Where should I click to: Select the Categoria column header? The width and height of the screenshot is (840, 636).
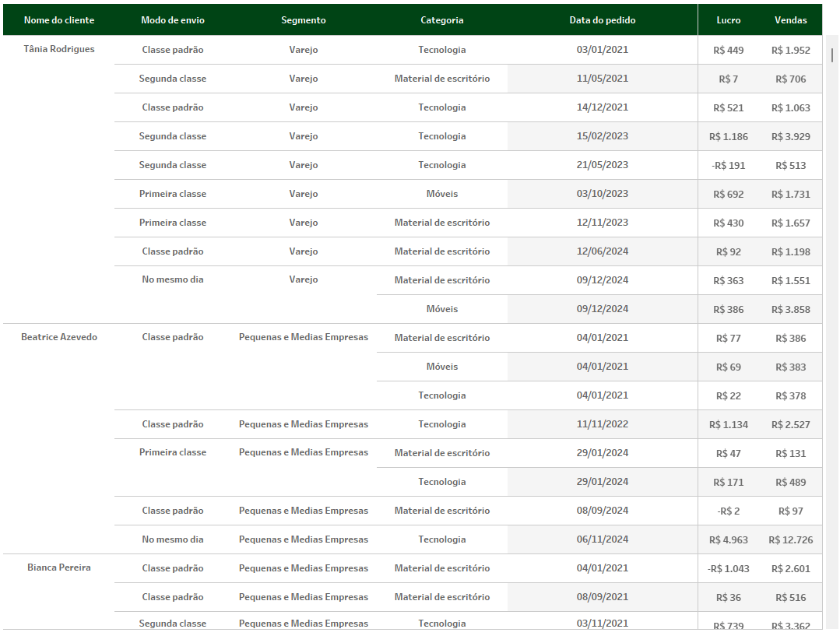click(442, 20)
